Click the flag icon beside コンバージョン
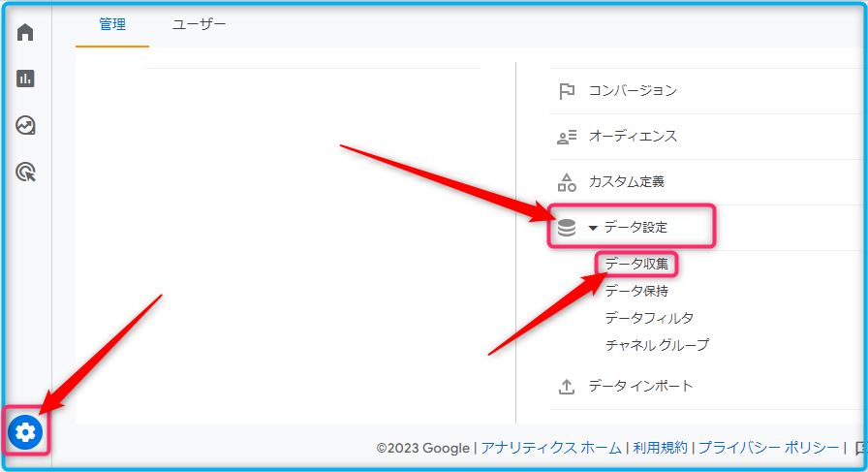 567,91
